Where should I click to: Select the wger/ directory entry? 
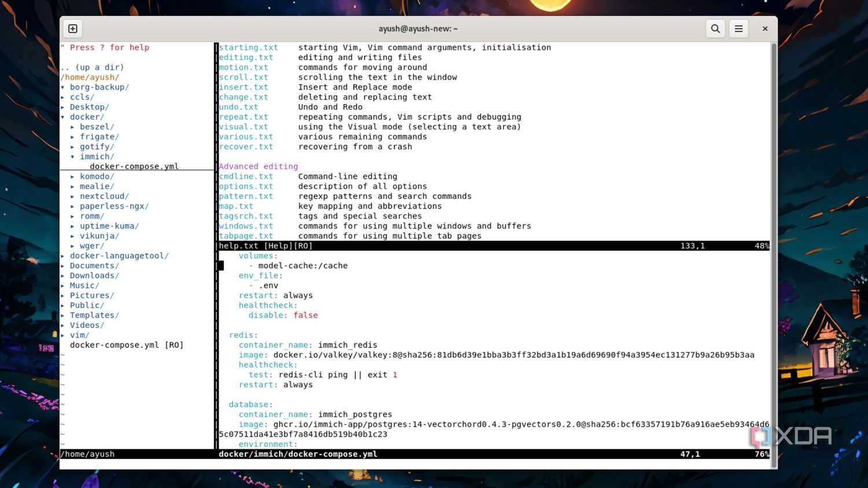[x=92, y=246]
